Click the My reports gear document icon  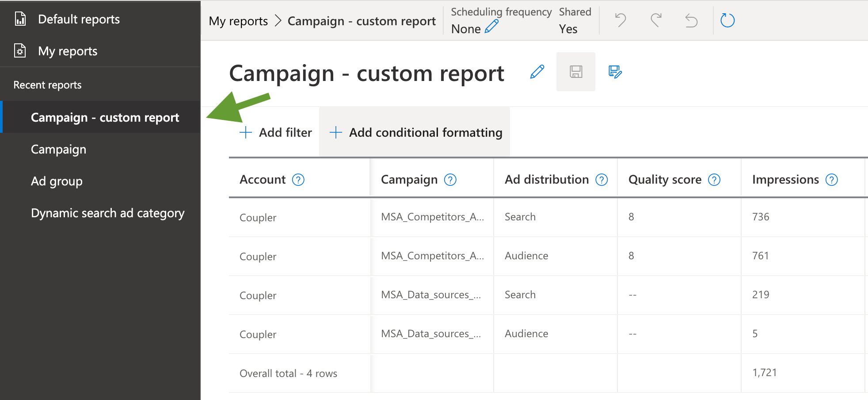20,51
